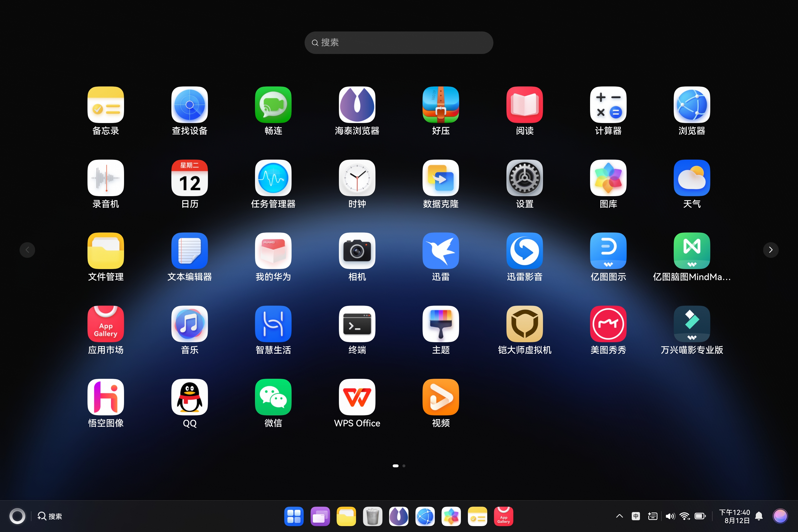Screen dimensions: 798x532
Task: Launch 铠大师虚拟机 virtual machine
Action: click(x=525, y=324)
